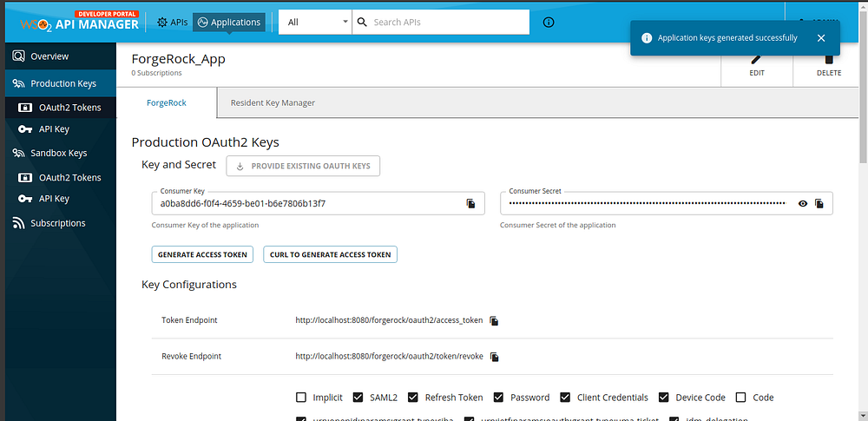Click the Token Endpoint URL text
Viewport: 868px width, 421px height.
point(389,320)
